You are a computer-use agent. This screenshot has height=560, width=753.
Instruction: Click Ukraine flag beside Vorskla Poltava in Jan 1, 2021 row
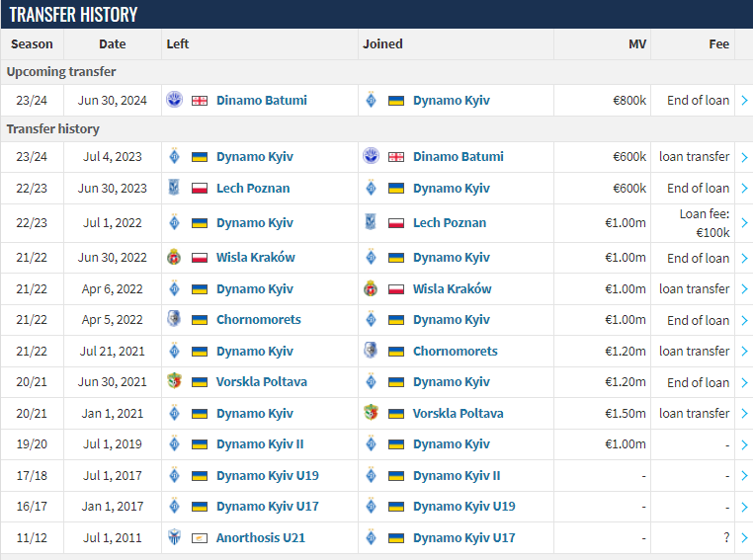(396, 414)
